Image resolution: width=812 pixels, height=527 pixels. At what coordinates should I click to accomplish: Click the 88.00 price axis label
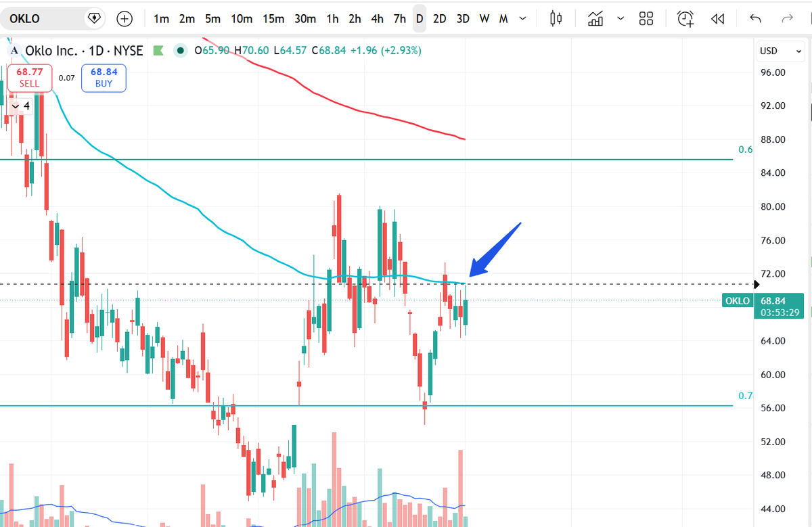pos(771,139)
